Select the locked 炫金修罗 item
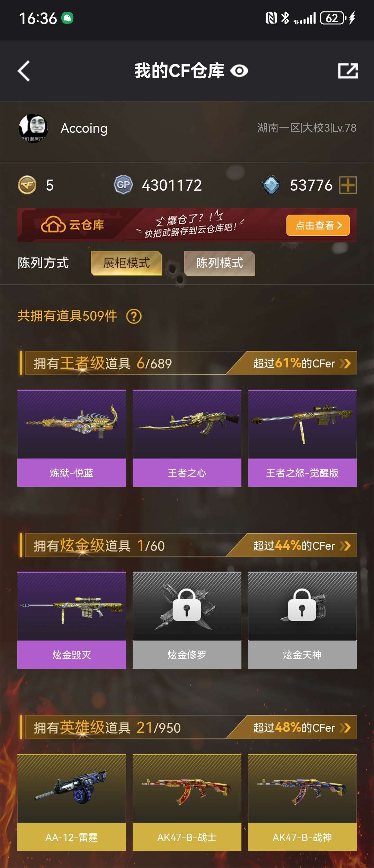Viewport: 374px width, 868px height. coord(187,620)
